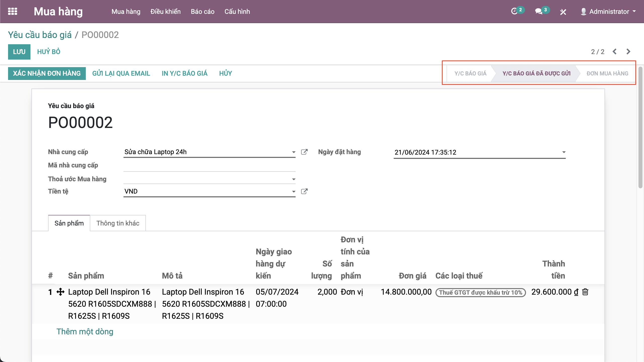Open the conversations chat icon
644x362 pixels.
539,12
